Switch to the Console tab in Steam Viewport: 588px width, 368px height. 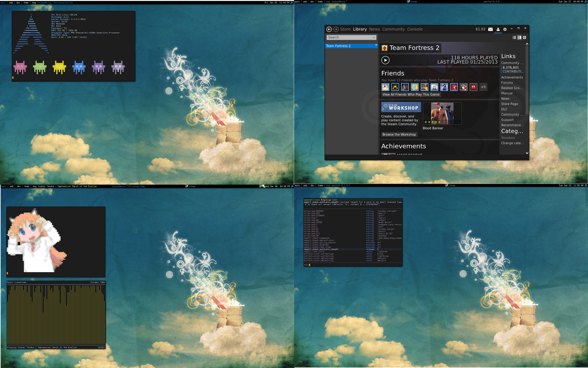pyautogui.click(x=415, y=29)
